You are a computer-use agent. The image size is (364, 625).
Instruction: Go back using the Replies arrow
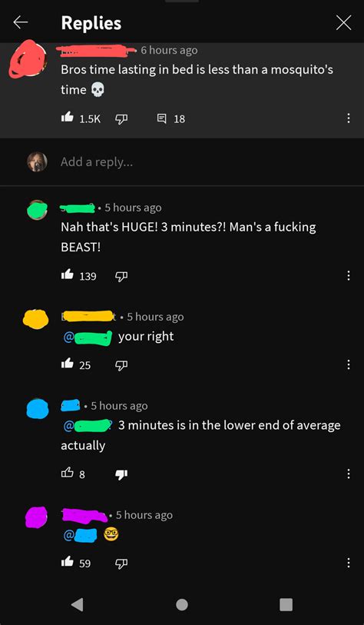21,23
